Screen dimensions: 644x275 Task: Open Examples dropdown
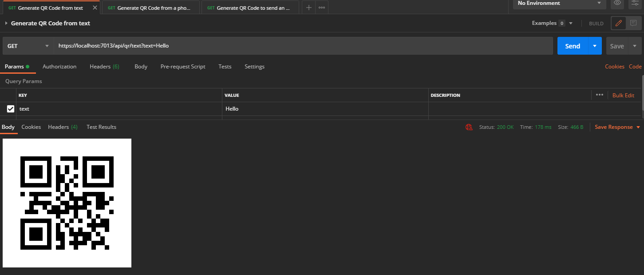tap(552, 23)
